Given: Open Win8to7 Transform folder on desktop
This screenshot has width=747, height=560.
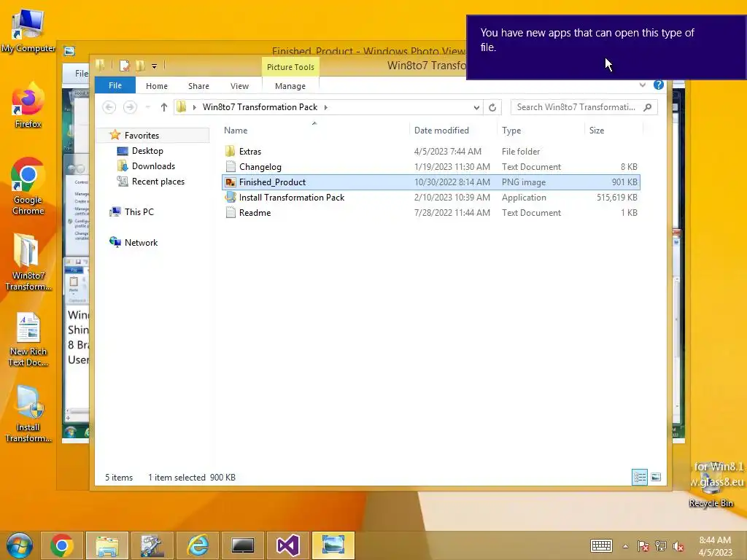Looking at the screenshot, I should coord(28,262).
